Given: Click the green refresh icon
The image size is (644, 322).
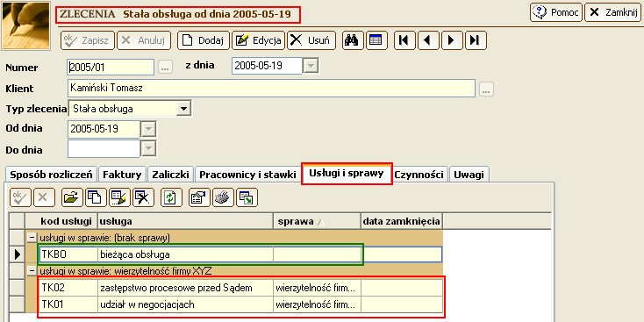Looking at the screenshot, I should tap(171, 197).
